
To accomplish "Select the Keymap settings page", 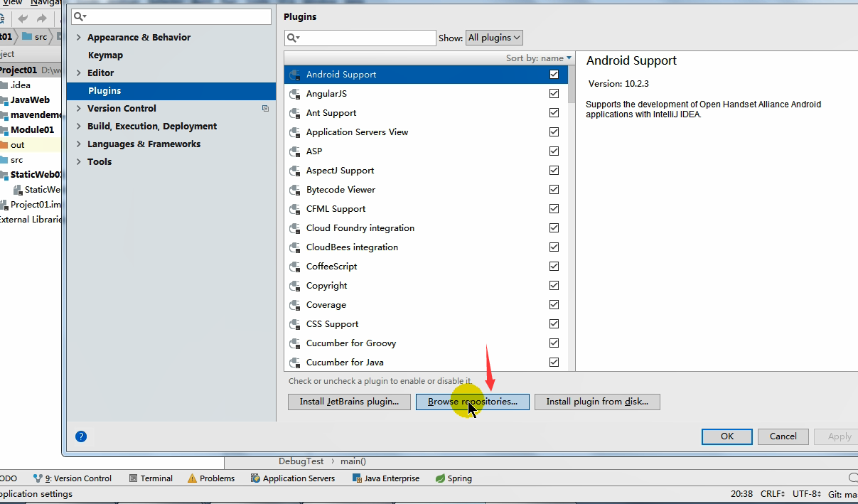I will pos(105,55).
